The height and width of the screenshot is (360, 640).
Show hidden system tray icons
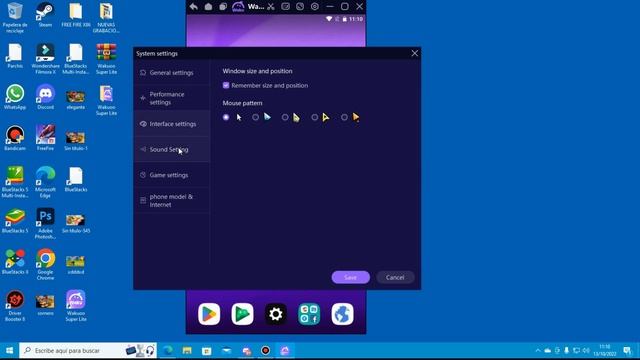pyautogui.click(x=538, y=351)
